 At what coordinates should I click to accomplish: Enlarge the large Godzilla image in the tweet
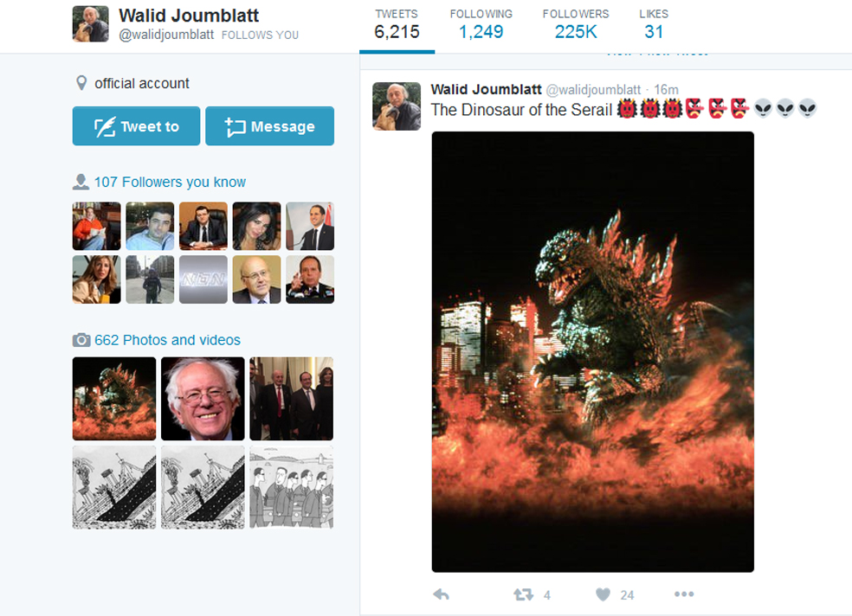pos(593,351)
